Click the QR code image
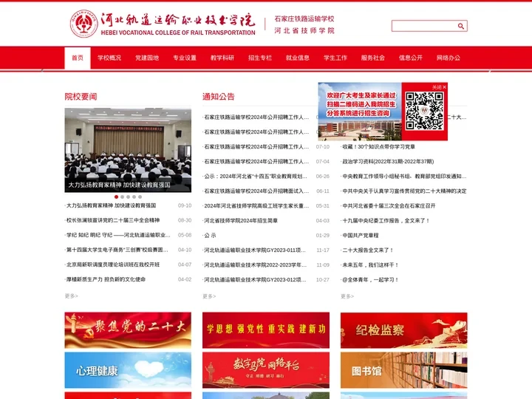This screenshot has width=532, height=399. click(x=424, y=111)
